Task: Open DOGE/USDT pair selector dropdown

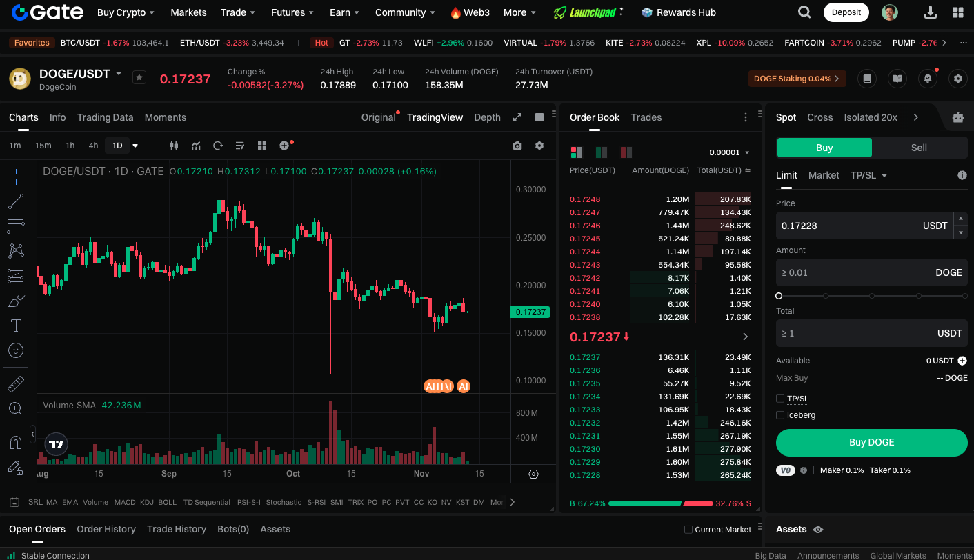Action: tap(119, 73)
